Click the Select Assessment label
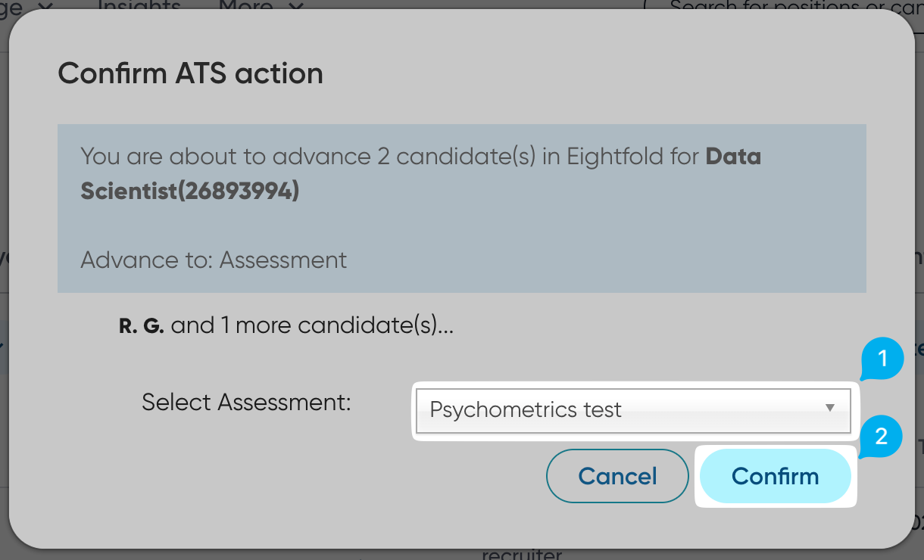 246,402
